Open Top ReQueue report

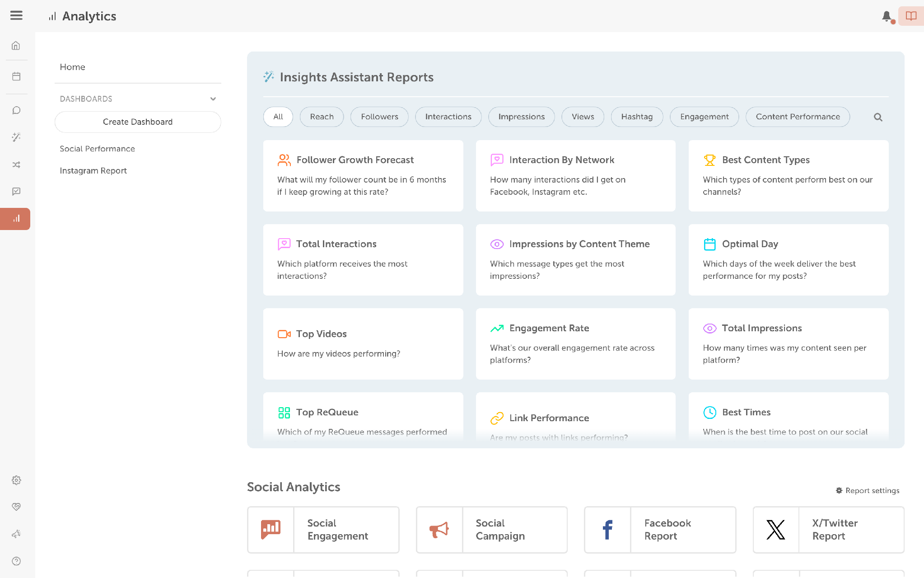pos(363,417)
